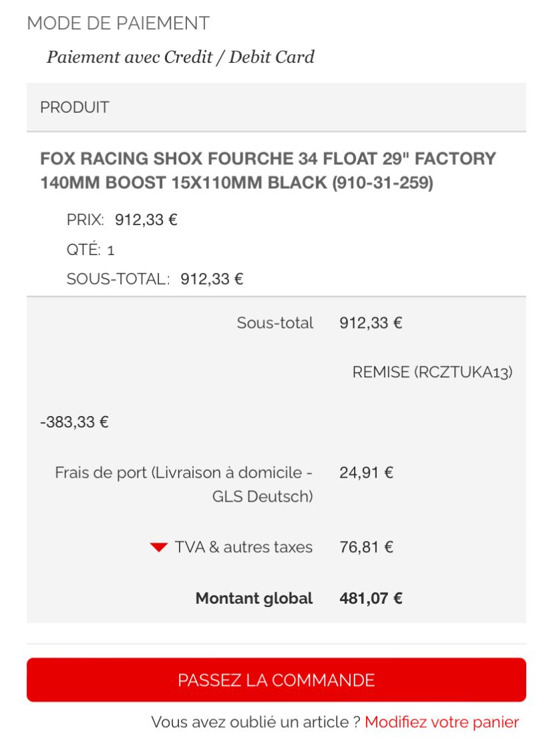Click the PRODUIT column header
Screen dimensions: 553x756
pos(75,107)
